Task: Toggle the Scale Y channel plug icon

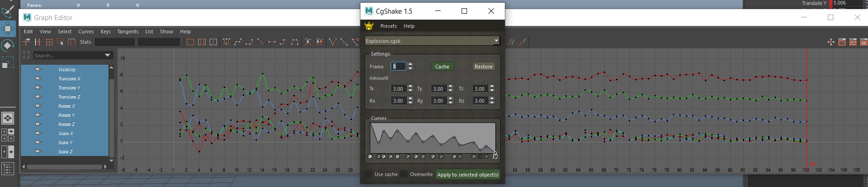Action: pyautogui.click(x=38, y=142)
